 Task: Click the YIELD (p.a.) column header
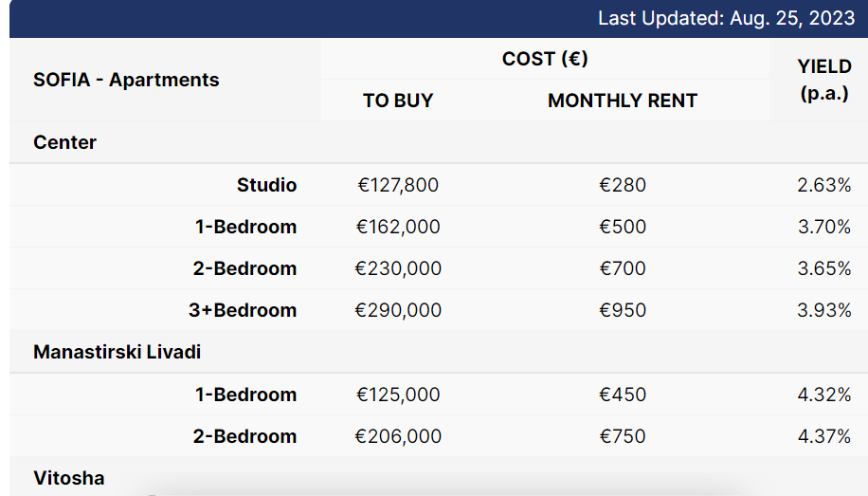(x=824, y=80)
